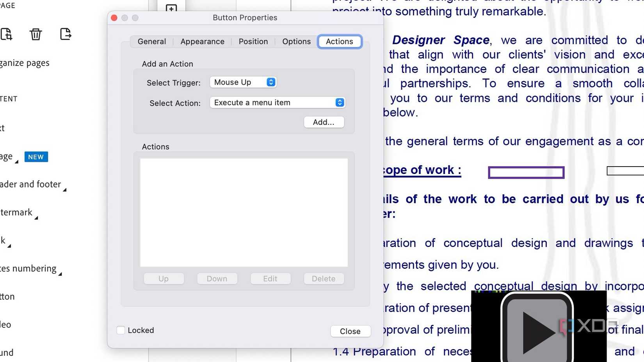Click the Close button
Image resolution: width=644 pixels, height=362 pixels.
[350, 331]
